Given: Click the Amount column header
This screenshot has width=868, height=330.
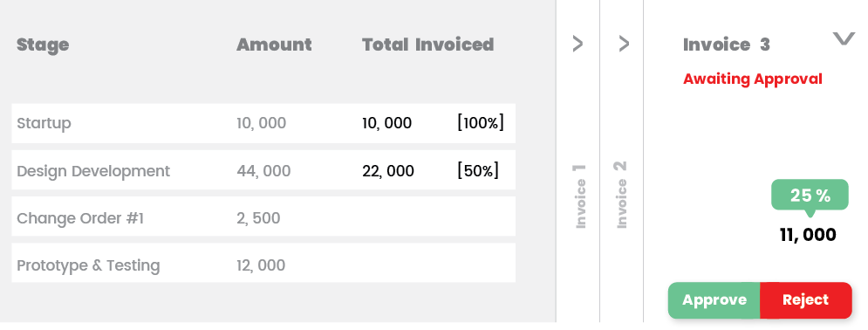Looking at the screenshot, I should point(274,45).
